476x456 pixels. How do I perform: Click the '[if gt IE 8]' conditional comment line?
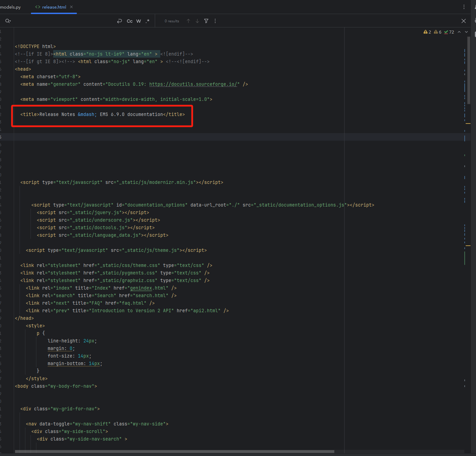pos(112,61)
